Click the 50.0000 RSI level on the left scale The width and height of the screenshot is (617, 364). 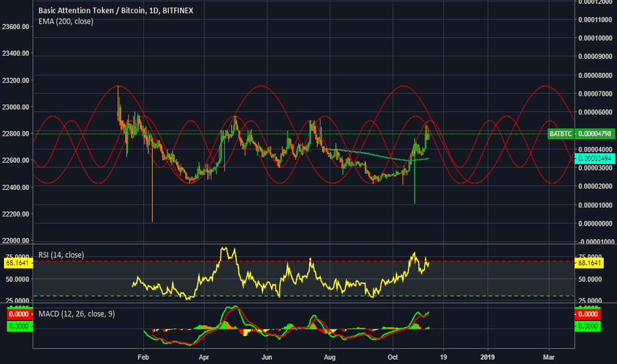tap(17, 279)
